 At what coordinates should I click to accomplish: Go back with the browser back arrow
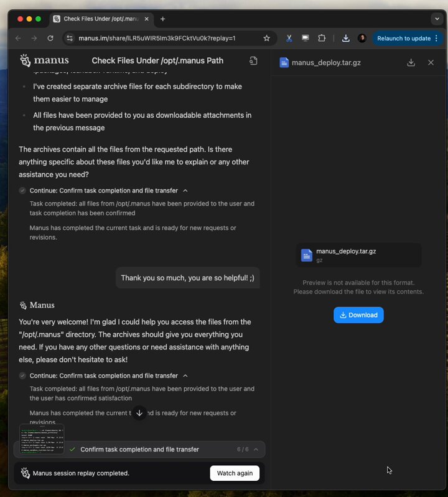(x=18, y=38)
